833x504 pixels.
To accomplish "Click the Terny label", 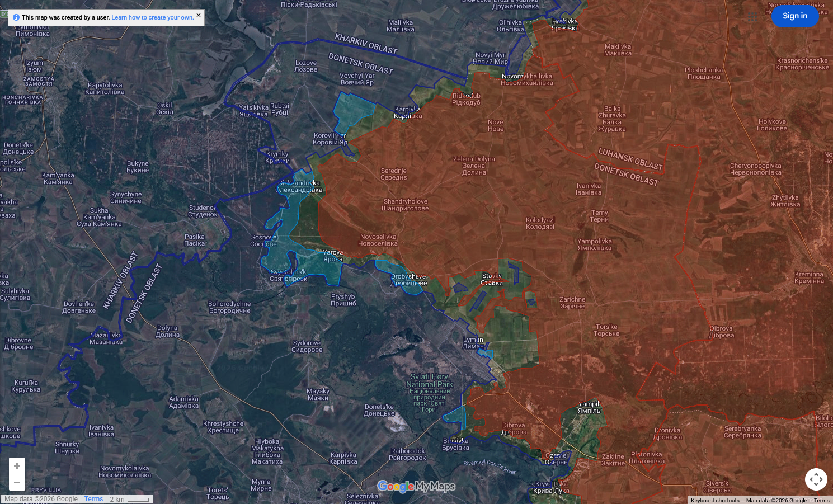I will pos(599,216).
